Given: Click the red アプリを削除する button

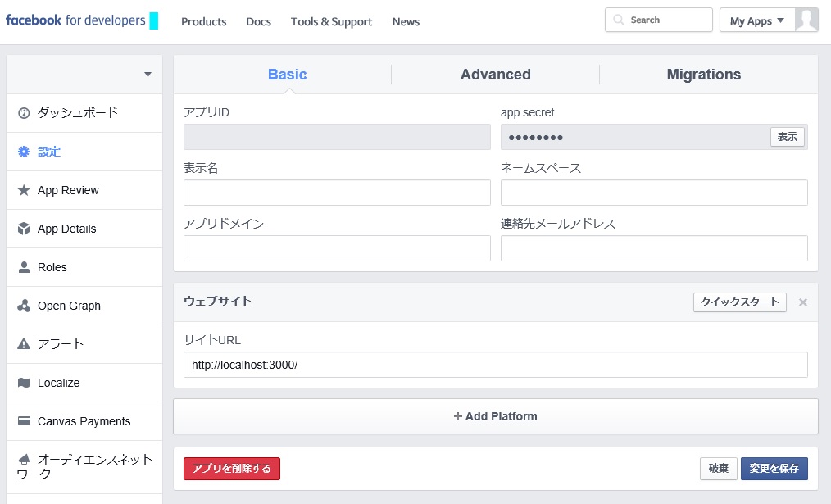Looking at the screenshot, I should [232, 469].
